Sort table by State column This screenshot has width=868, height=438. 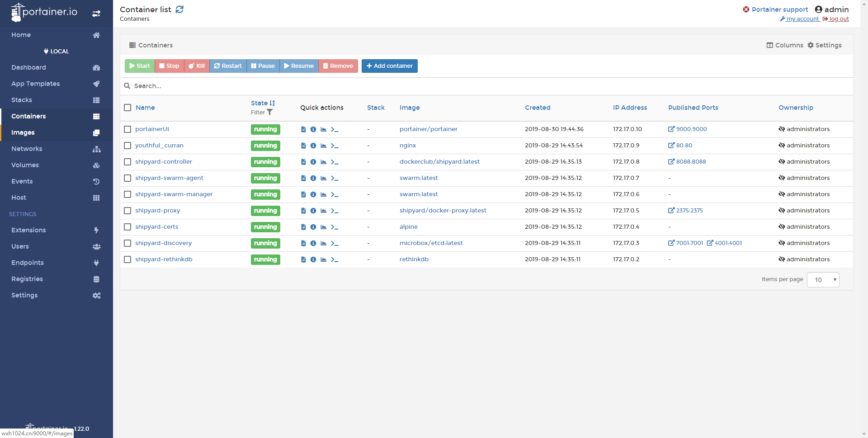tap(263, 103)
